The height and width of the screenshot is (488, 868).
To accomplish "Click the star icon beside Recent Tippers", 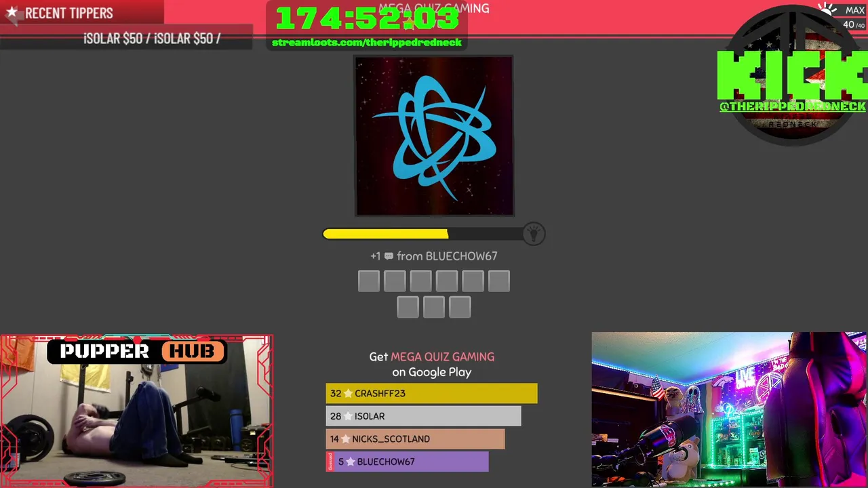I will point(12,12).
